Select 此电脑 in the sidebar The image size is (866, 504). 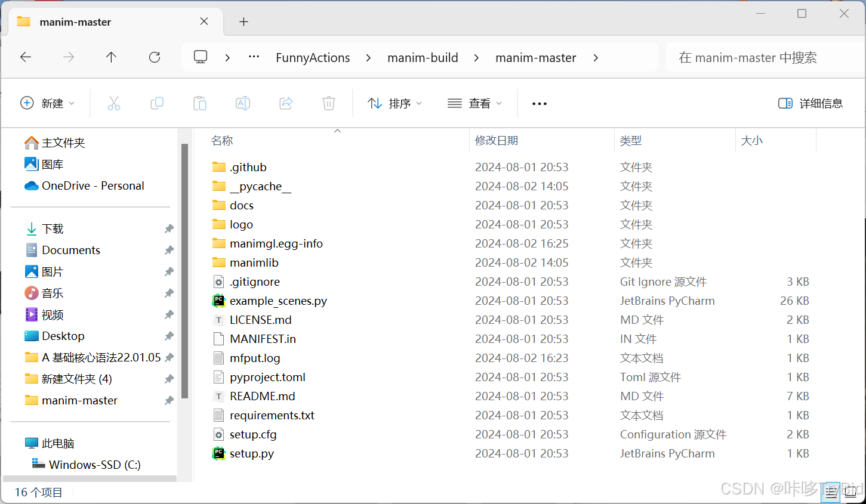[x=50, y=443]
